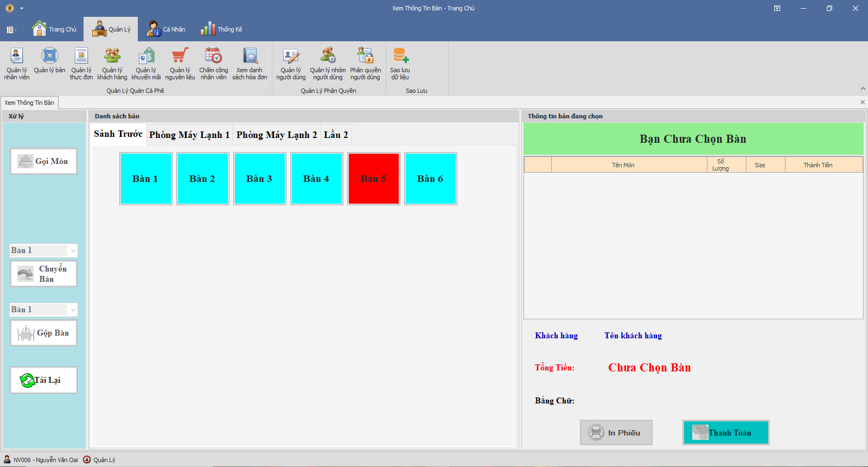868x467 pixels.
Task: Select the Phòng Máy Lạnh 1 tab
Action: click(x=189, y=135)
